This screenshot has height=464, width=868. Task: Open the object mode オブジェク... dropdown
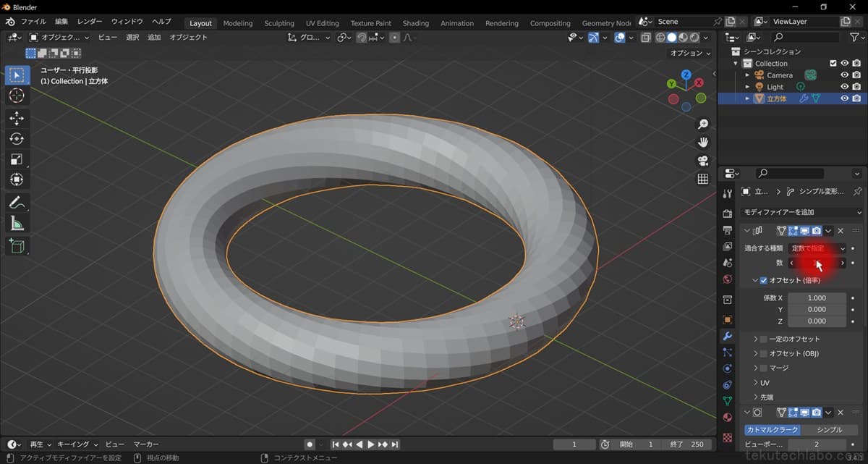(x=59, y=38)
